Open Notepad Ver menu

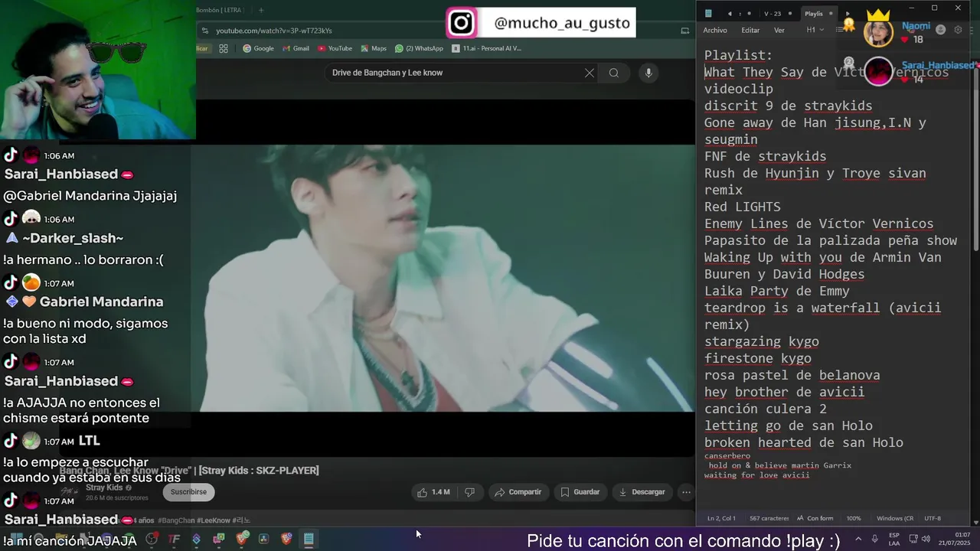pos(779,30)
